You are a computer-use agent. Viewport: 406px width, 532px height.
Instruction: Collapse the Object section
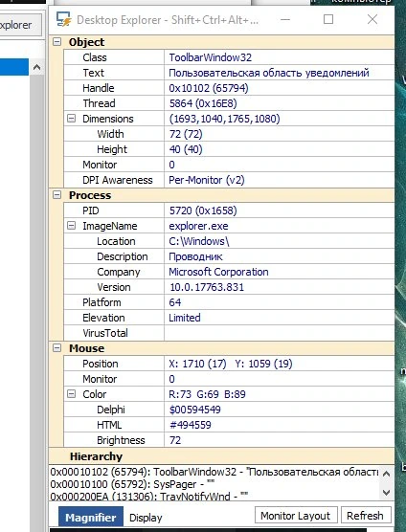57,42
